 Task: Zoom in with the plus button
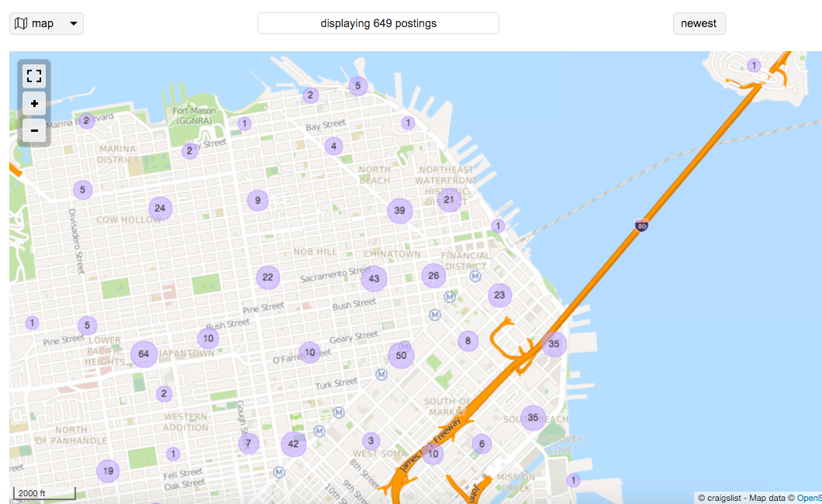(34, 104)
